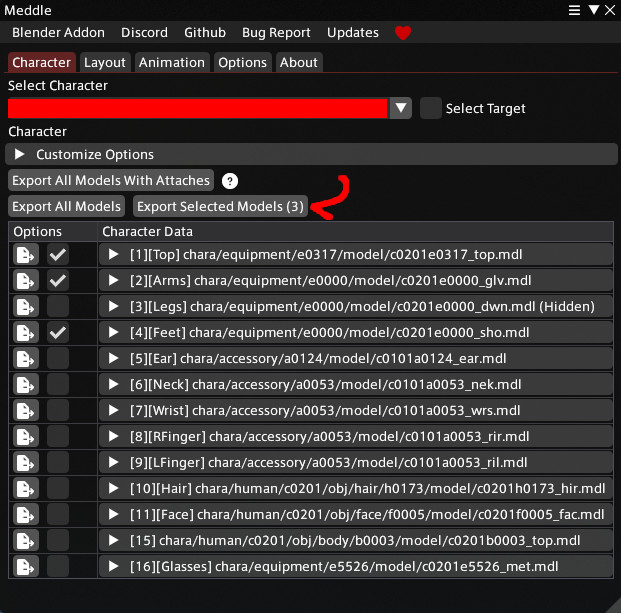Image resolution: width=621 pixels, height=613 pixels.
Task: Open the Blender Addon menu item
Action: tap(58, 32)
